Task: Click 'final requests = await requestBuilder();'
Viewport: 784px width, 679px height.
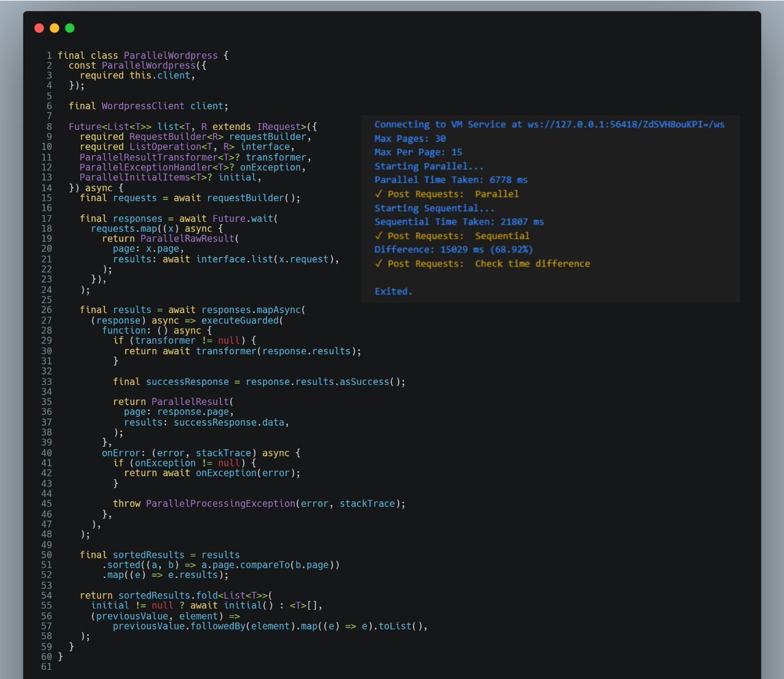Action: [x=190, y=198]
